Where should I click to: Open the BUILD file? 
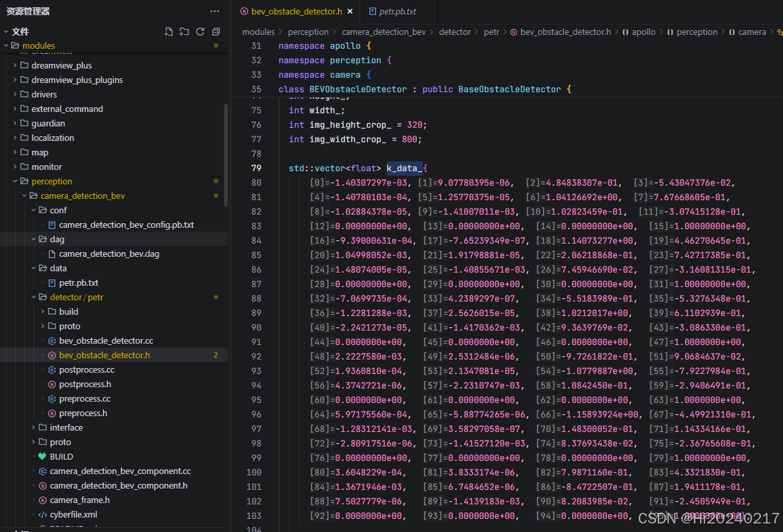(x=61, y=456)
